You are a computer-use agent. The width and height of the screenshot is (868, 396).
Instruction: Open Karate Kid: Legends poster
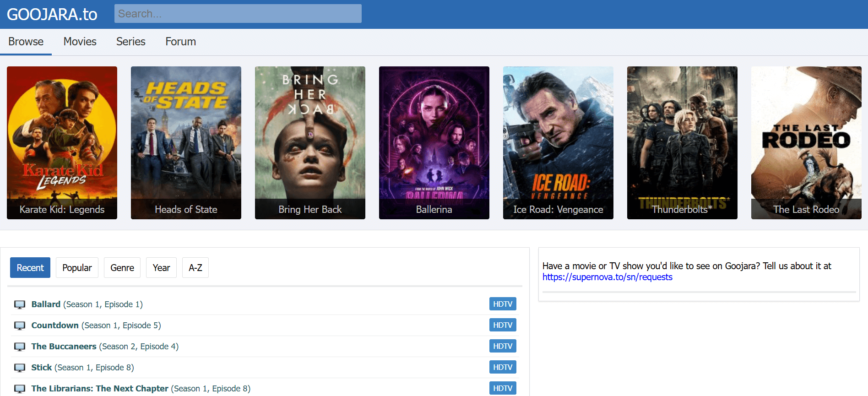(x=62, y=143)
